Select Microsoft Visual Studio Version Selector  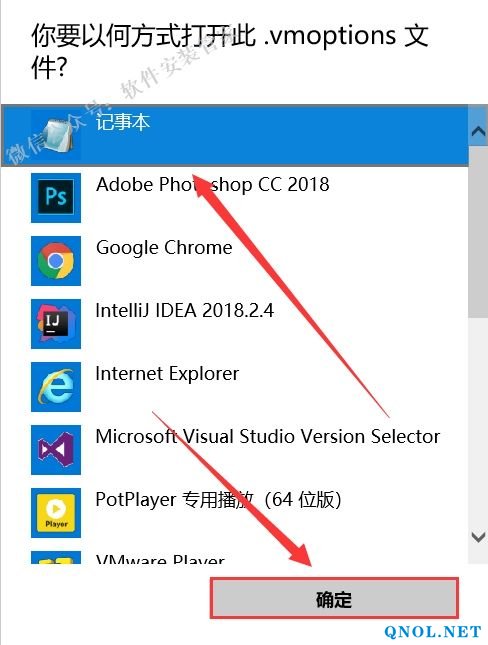coord(235,450)
